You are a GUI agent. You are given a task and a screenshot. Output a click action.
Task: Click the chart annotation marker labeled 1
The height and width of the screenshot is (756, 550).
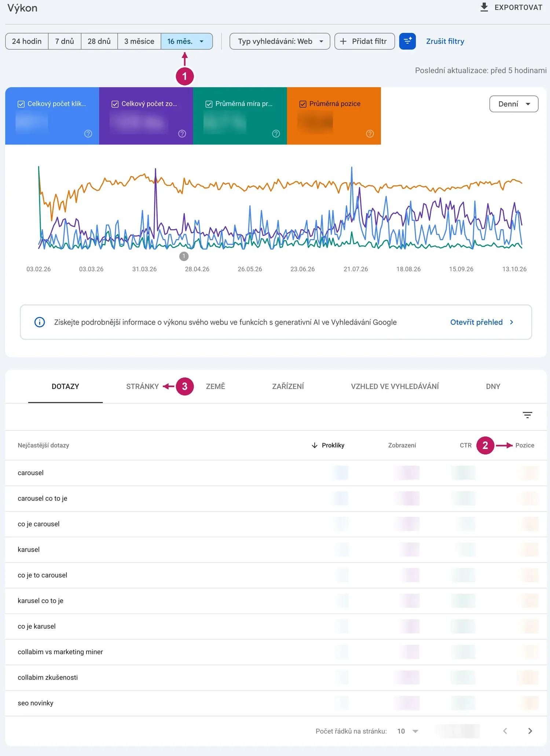(x=184, y=256)
